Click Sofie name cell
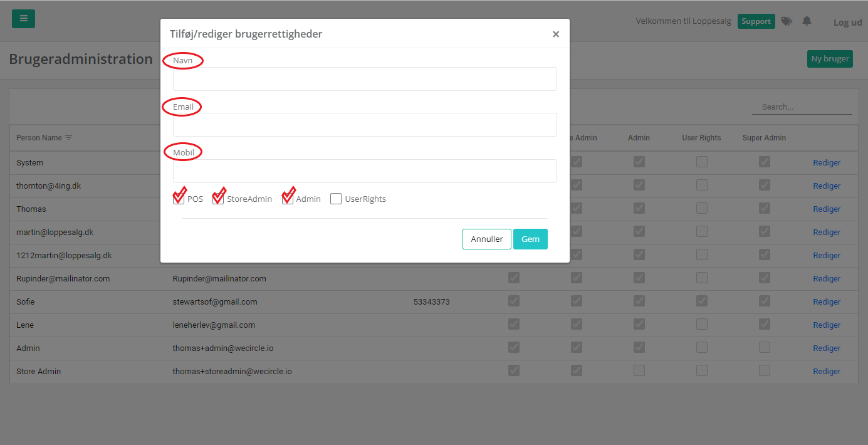868x445 pixels. (x=26, y=302)
